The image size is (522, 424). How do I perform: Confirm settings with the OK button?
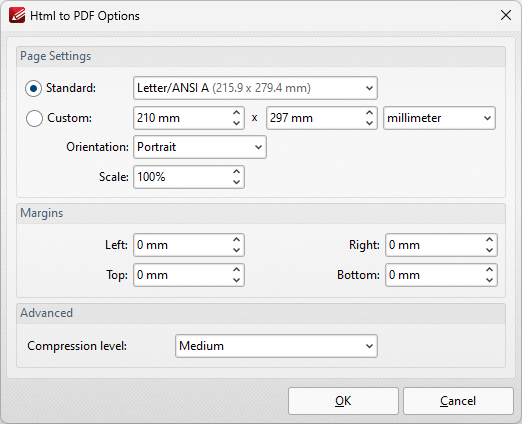[343, 401]
